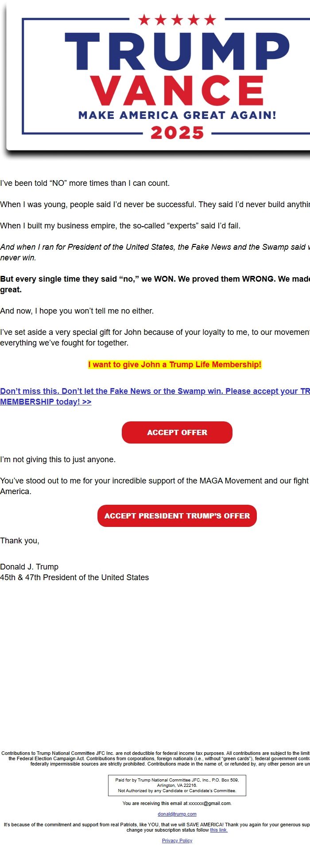Click the large blue TRUMP word in the banner
Image resolution: width=310 pixels, height=868 pixels.
pyautogui.click(x=177, y=51)
